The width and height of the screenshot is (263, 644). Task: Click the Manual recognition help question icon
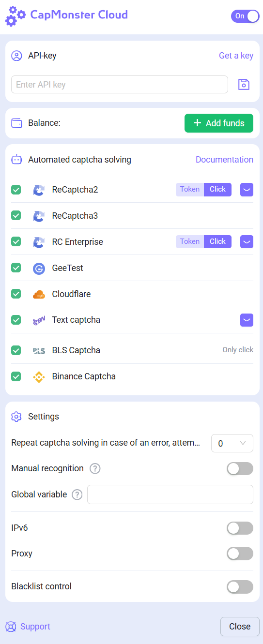point(95,468)
